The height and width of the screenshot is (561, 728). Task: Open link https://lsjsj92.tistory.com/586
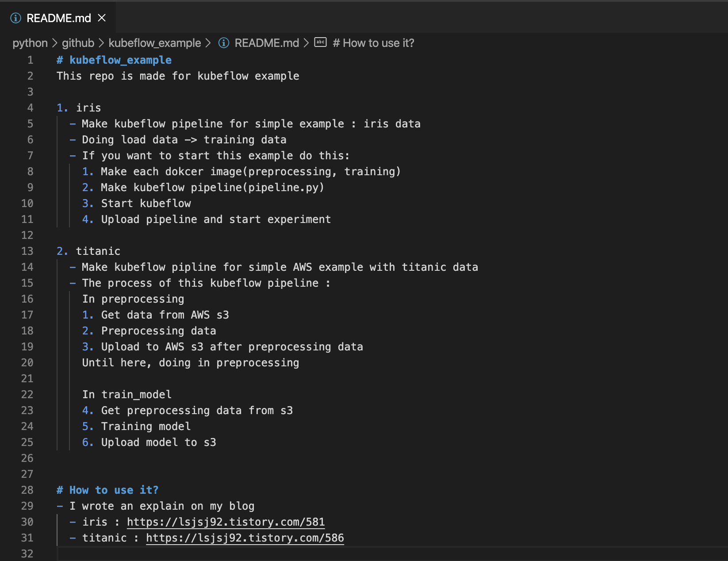pyautogui.click(x=245, y=538)
